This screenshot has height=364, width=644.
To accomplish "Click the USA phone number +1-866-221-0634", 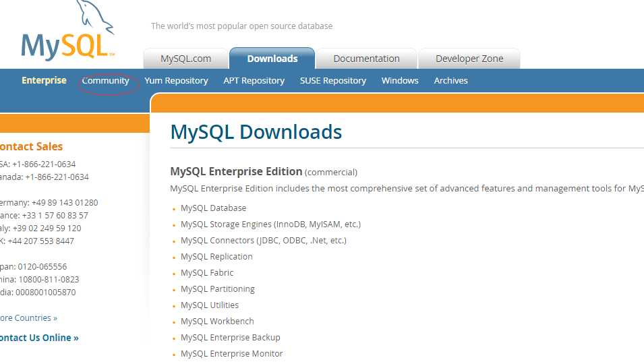I will pos(44,164).
